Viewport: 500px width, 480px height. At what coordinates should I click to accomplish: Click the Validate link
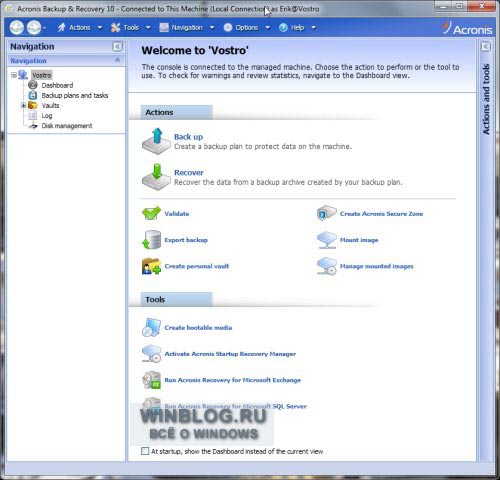(x=177, y=214)
